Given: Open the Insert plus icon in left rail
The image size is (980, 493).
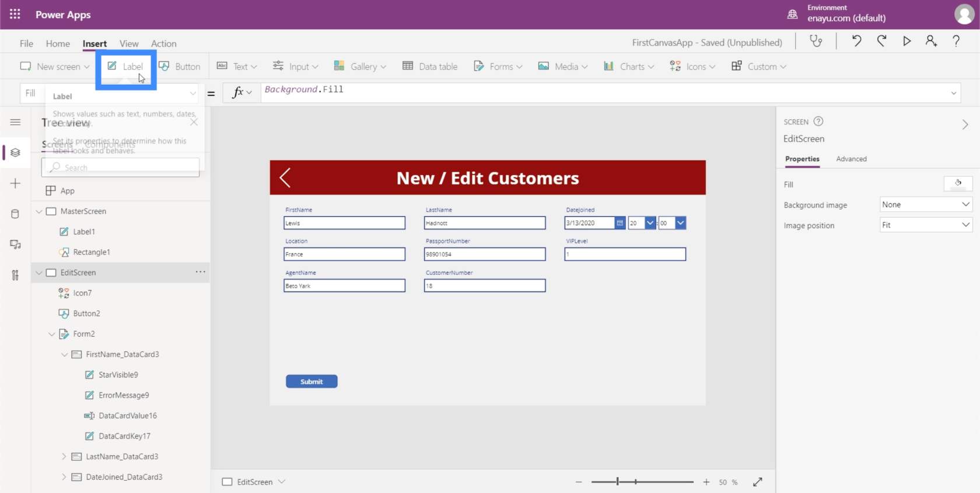Looking at the screenshot, I should 15,183.
